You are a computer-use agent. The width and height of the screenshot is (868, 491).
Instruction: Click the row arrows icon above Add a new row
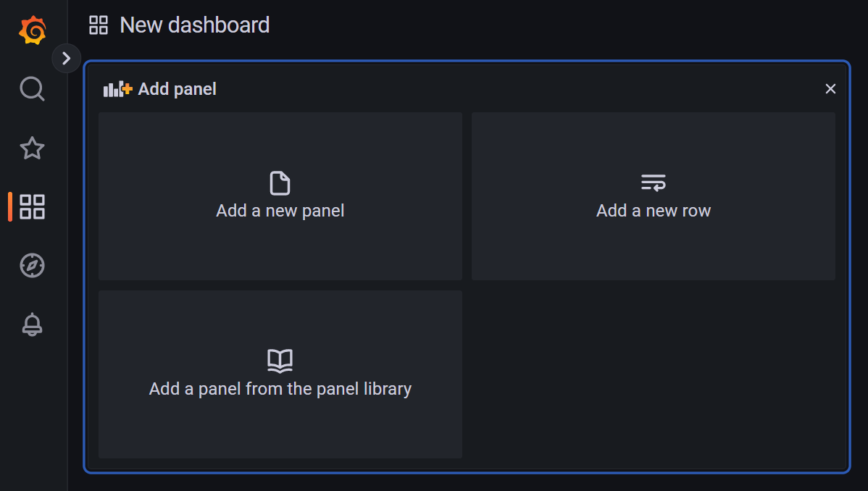(653, 182)
